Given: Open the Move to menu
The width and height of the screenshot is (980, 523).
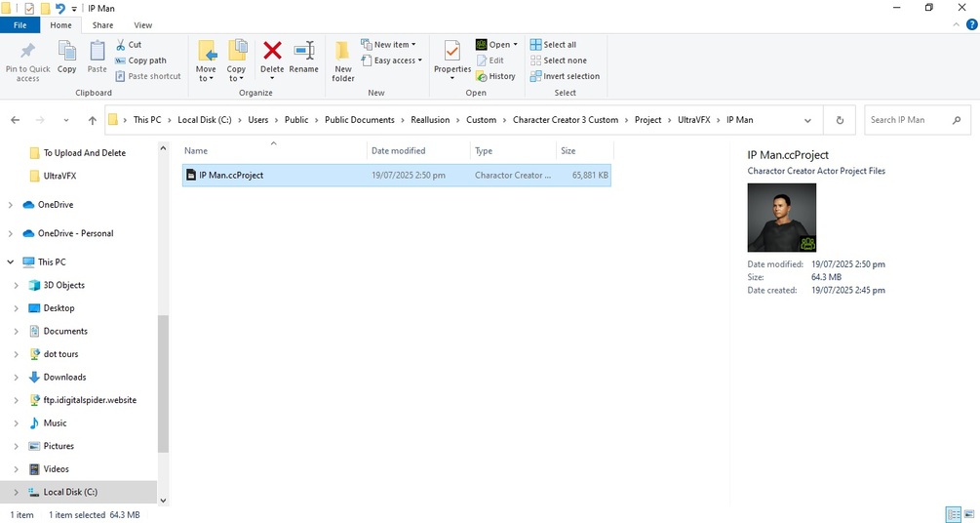Looking at the screenshot, I should (x=206, y=60).
